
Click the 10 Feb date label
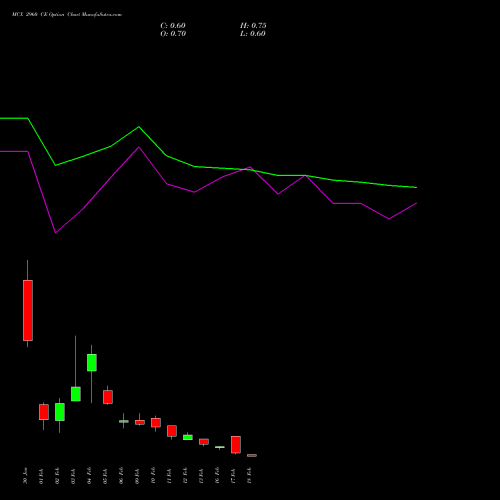(x=153, y=476)
